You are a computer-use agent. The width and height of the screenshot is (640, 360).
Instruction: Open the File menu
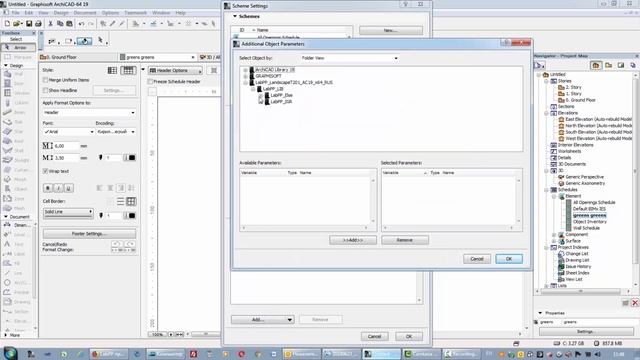click(16, 13)
